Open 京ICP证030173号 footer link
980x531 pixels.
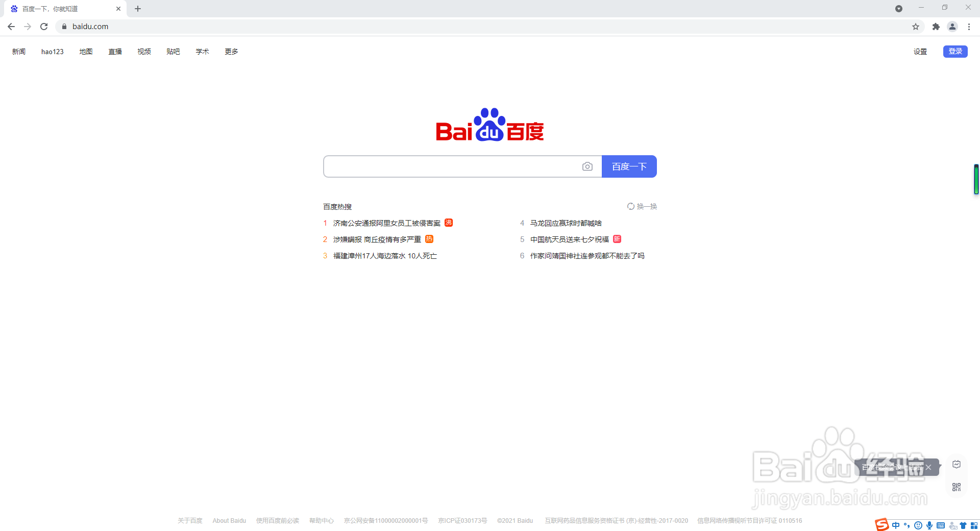click(462, 521)
